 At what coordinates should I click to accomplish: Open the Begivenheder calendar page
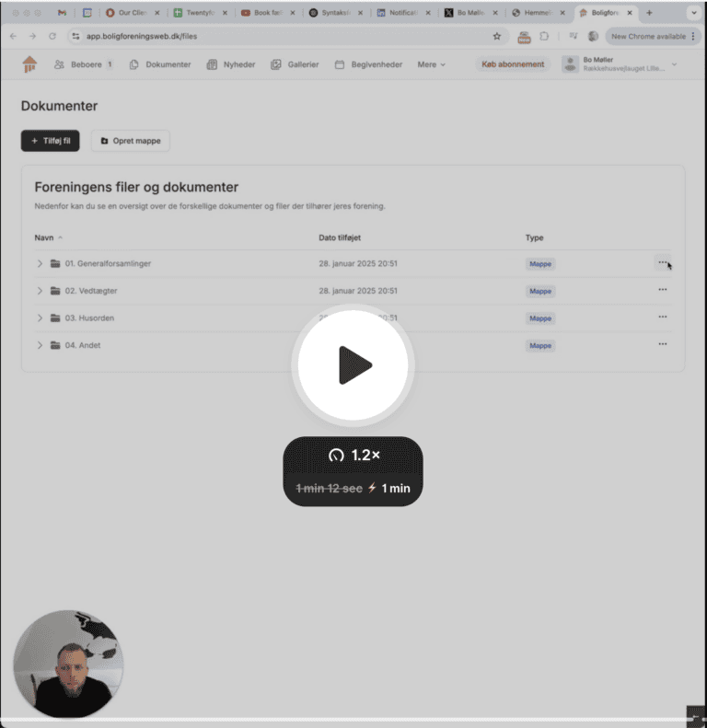click(368, 64)
